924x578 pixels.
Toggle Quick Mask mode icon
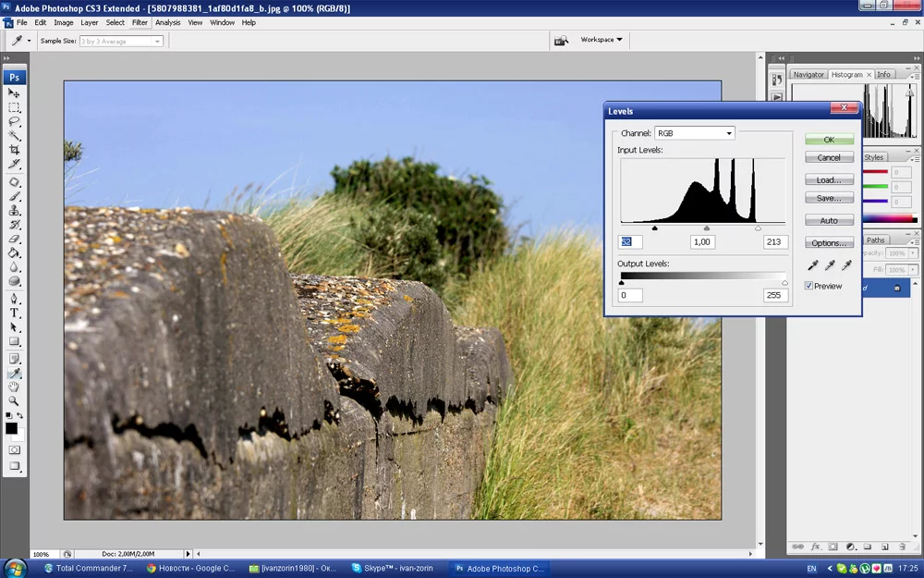15,449
